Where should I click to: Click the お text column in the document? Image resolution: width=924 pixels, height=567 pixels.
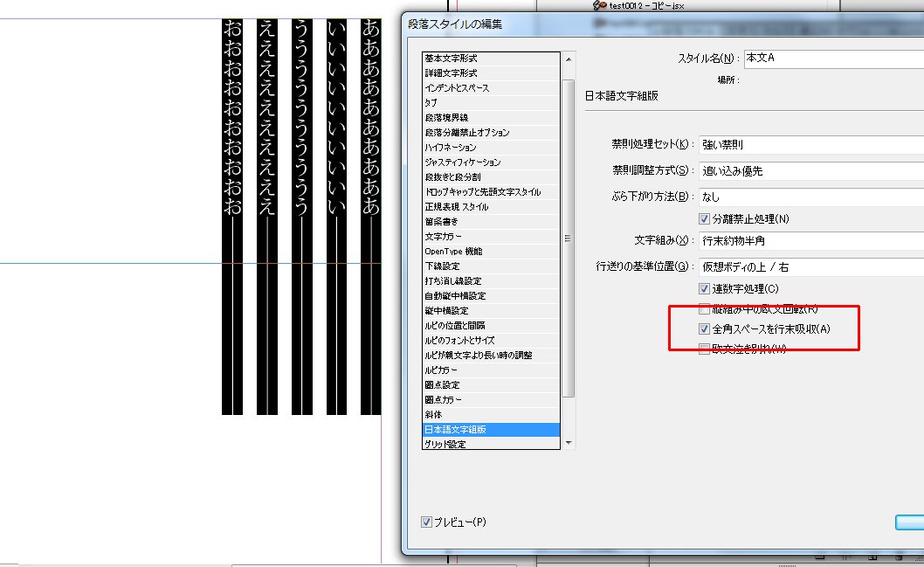pyautogui.click(x=232, y=217)
